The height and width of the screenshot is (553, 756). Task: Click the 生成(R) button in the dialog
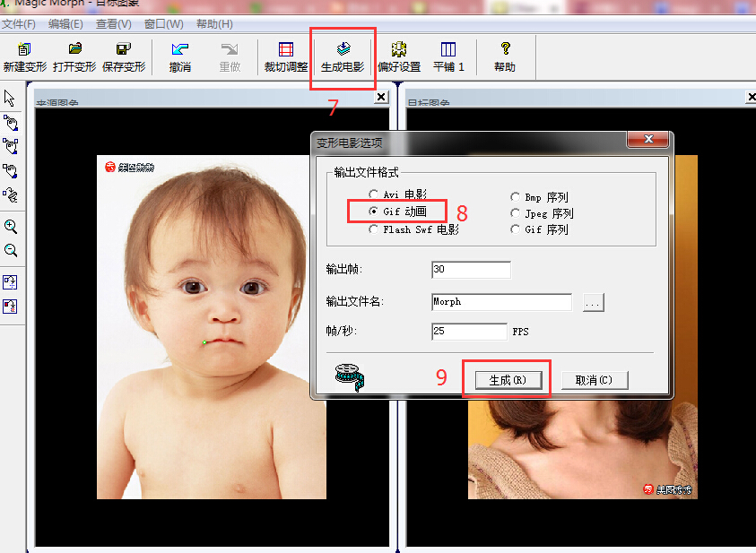pyautogui.click(x=508, y=380)
